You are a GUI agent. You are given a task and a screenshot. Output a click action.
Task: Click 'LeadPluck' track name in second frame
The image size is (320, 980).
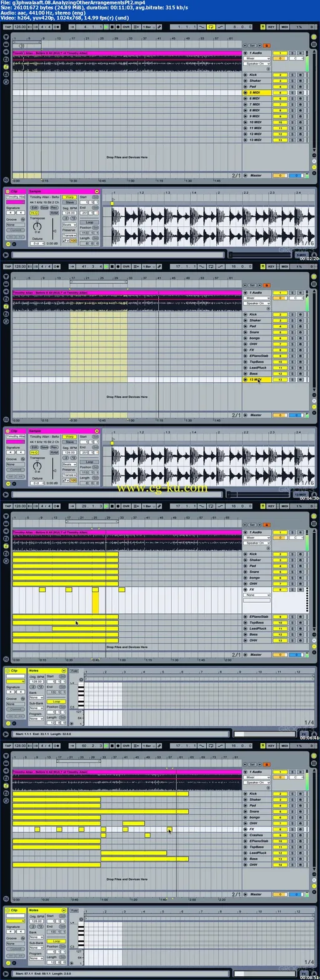tap(257, 368)
